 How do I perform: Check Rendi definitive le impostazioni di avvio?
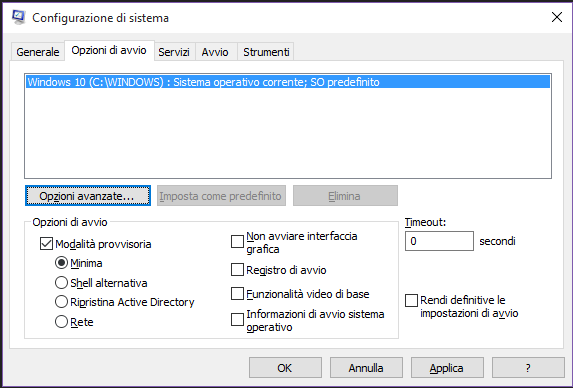[411, 301]
